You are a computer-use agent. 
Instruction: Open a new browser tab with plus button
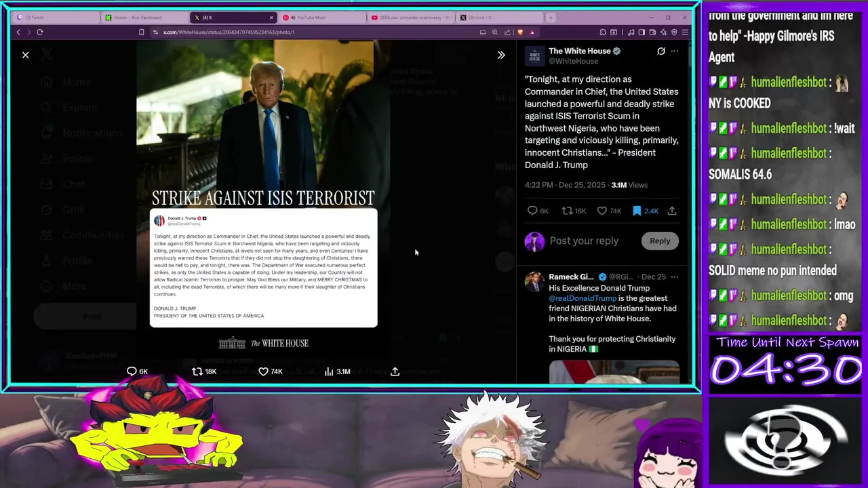pos(551,18)
